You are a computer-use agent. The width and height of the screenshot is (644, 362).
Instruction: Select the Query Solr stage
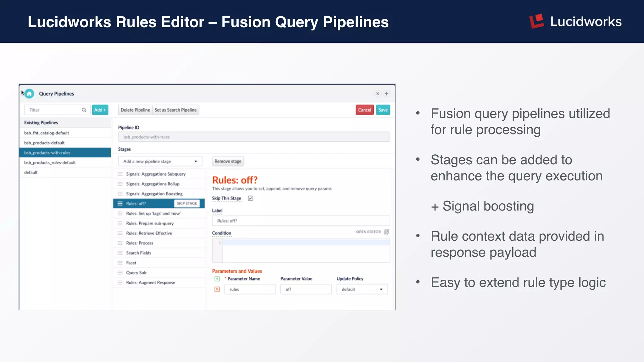point(159,273)
